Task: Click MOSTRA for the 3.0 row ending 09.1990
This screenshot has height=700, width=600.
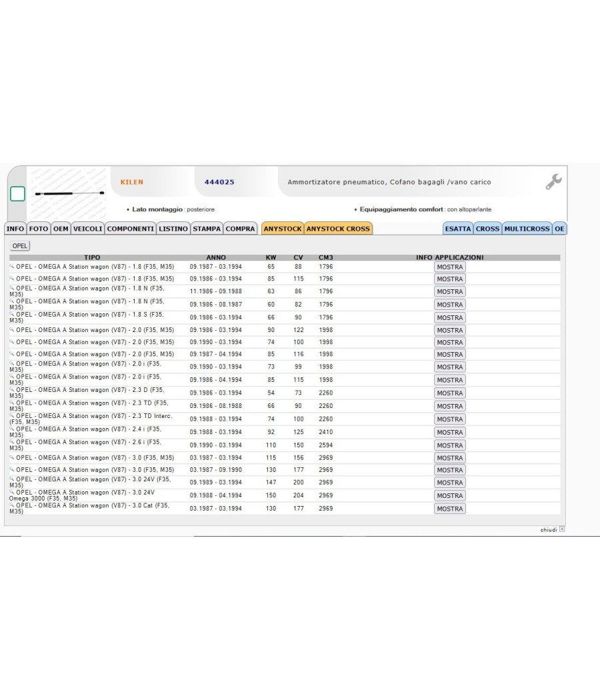Action: (449, 470)
